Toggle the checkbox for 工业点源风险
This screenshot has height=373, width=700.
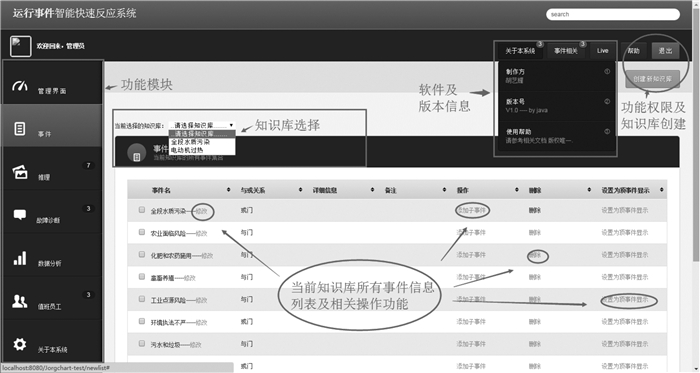[x=142, y=299]
